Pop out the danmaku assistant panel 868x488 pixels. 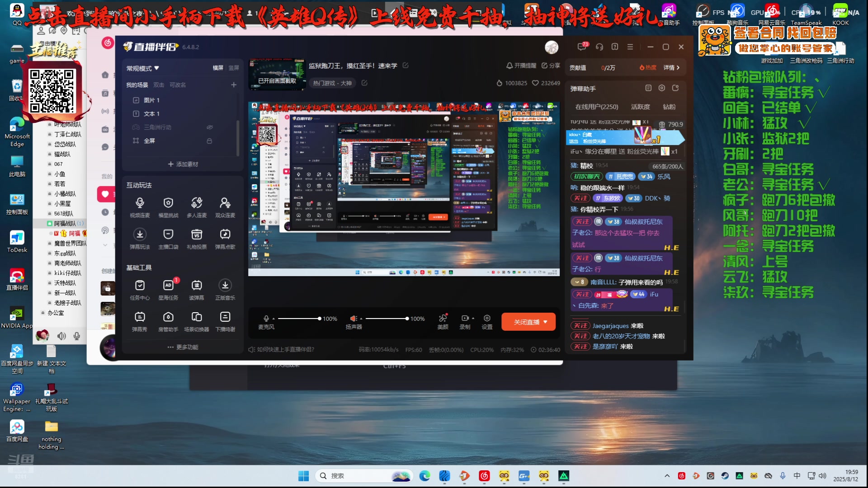pos(675,88)
